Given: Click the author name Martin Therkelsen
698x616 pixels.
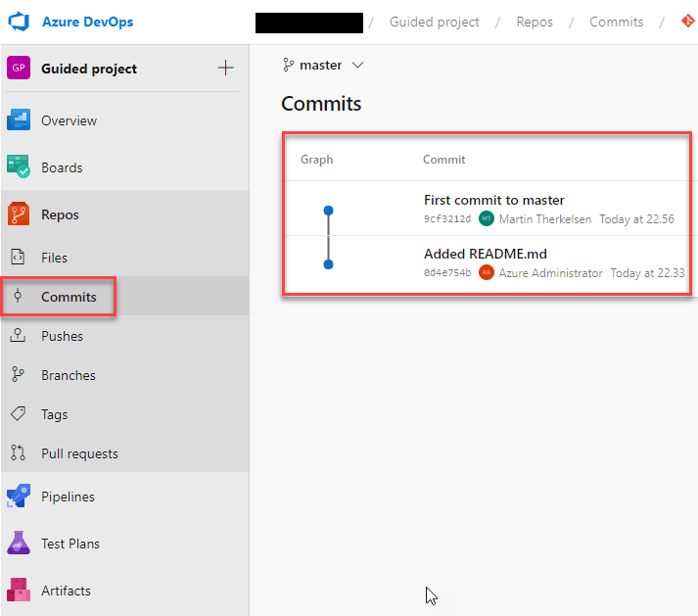Looking at the screenshot, I should click(545, 219).
